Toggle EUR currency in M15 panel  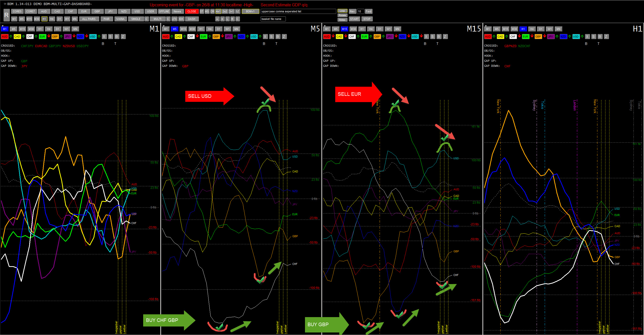364,37
